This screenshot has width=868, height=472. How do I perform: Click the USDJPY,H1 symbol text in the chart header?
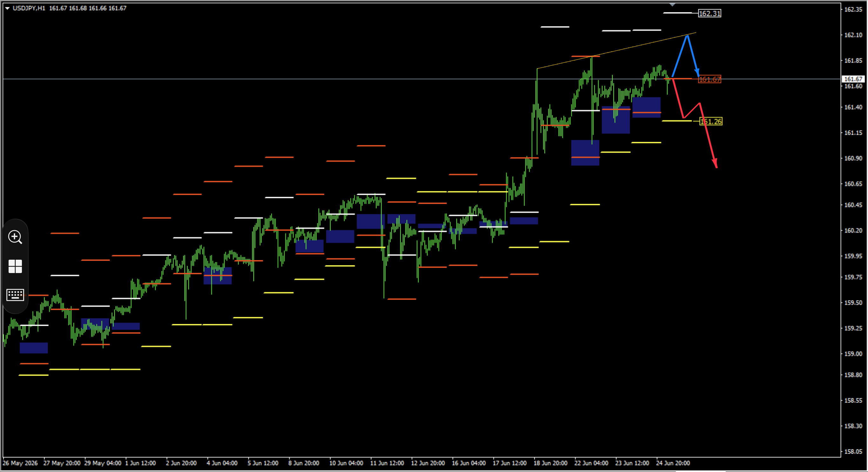click(29, 8)
